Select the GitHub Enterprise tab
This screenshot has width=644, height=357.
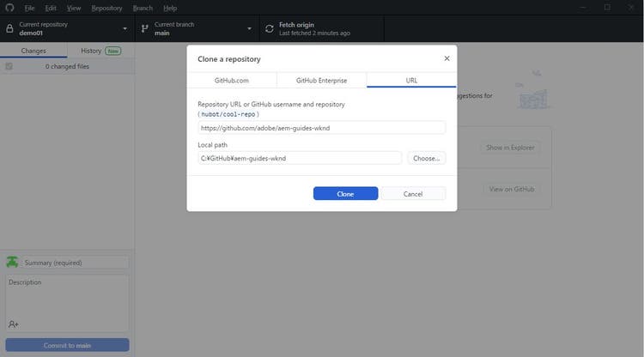click(322, 81)
